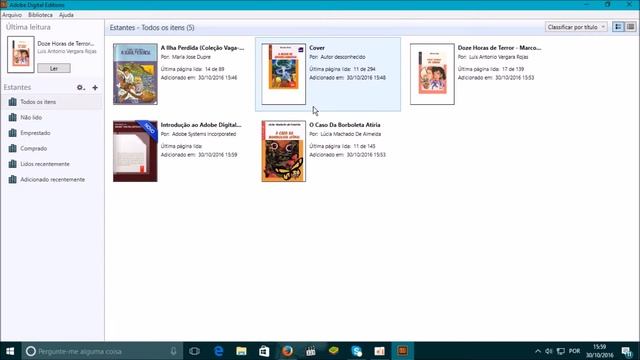Select O Caso Da Borboleta Atíria cover
The image size is (640, 360).
click(284, 151)
